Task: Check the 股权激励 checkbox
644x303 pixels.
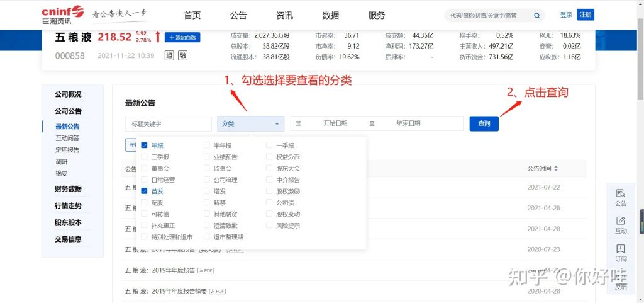Action: pos(269,191)
